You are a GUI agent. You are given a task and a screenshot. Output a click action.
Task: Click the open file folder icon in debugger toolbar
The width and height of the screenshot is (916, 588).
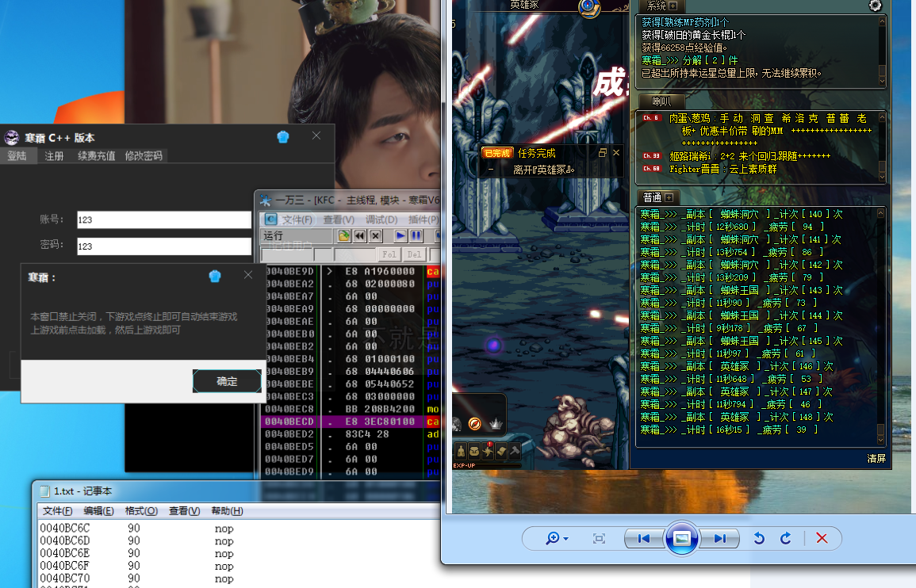343,236
